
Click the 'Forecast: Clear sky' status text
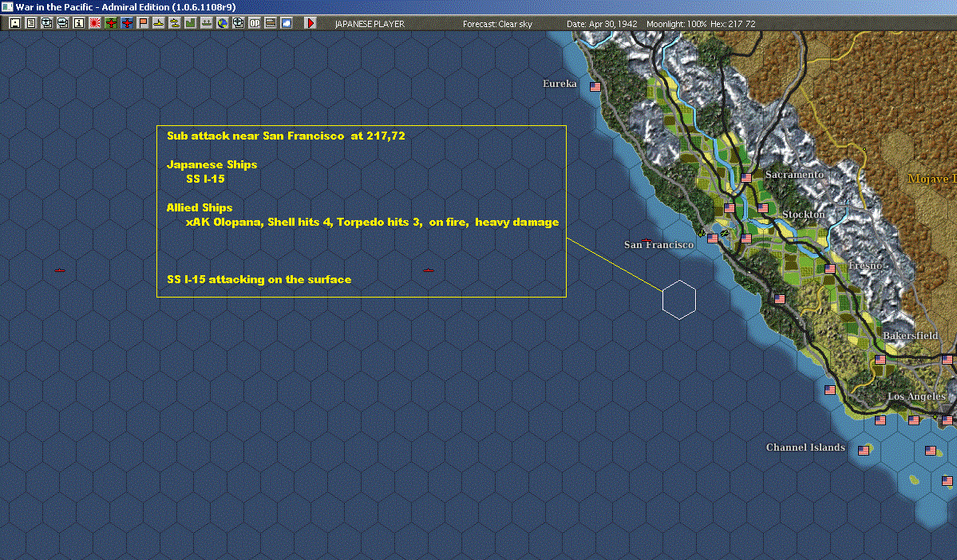click(x=497, y=24)
